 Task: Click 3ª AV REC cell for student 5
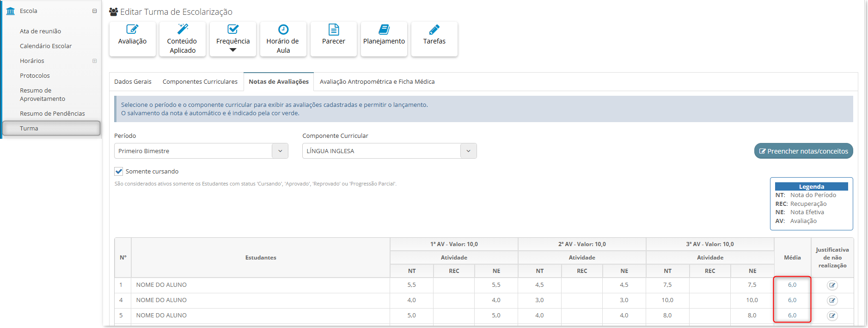(710, 316)
